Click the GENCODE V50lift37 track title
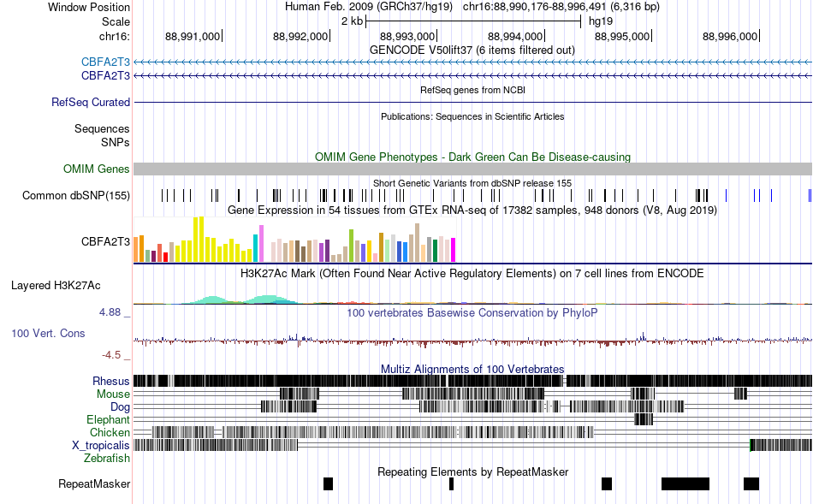 (472, 50)
